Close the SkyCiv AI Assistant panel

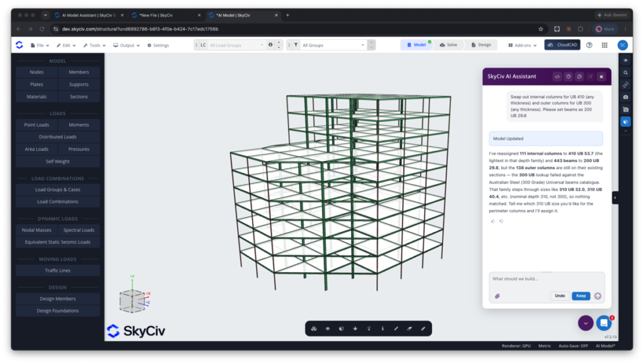click(x=601, y=77)
